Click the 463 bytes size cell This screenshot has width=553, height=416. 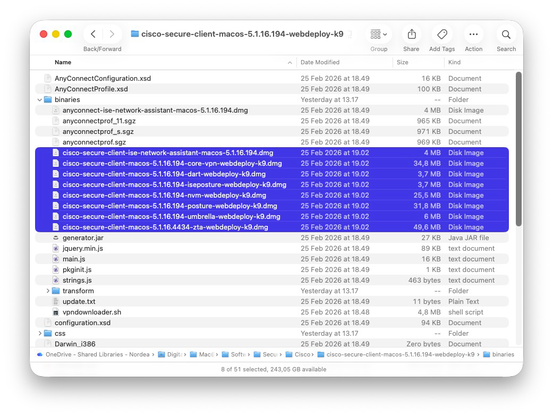(x=424, y=280)
